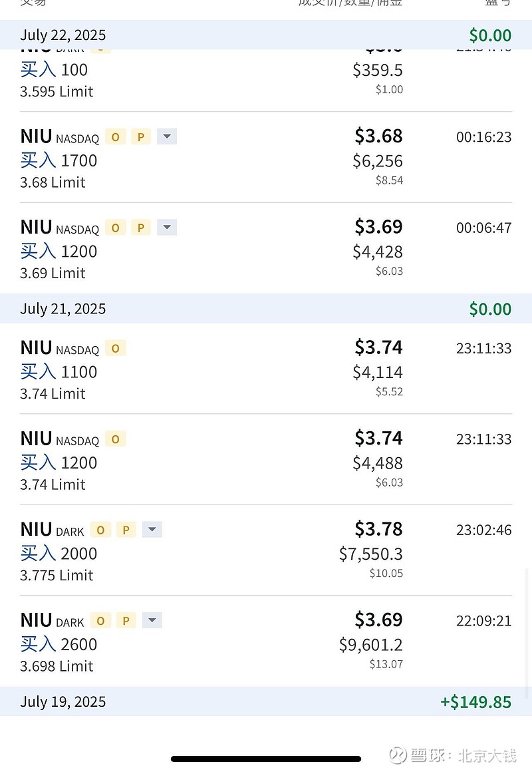Open the dropdown arrow on the 2600-share order

[152, 620]
